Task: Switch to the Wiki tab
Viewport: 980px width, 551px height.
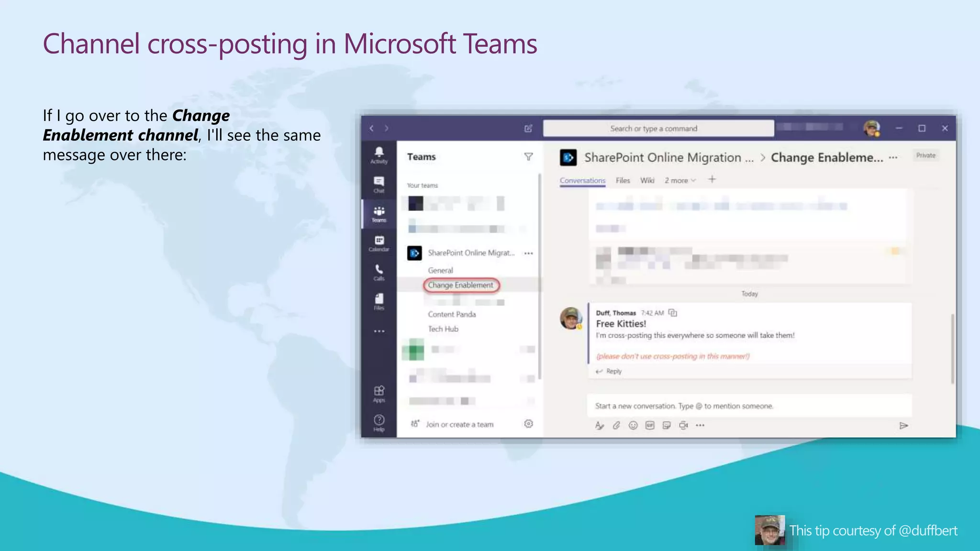Action: pos(647,180)
